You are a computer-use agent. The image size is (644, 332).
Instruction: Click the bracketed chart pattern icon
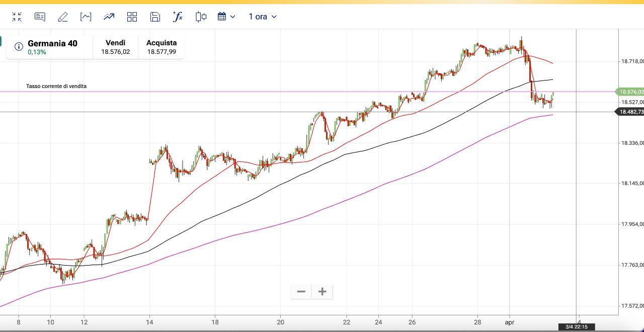click(x=86, y=17)
